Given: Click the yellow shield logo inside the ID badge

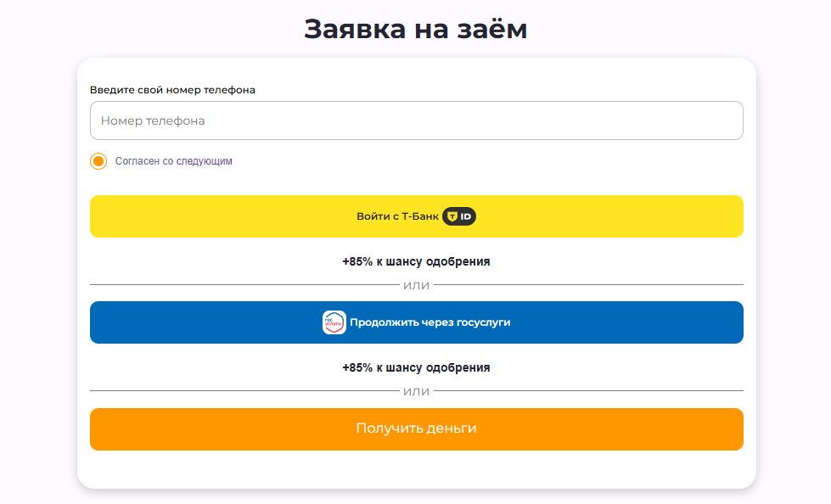Looking at the screenshot, I should pos(452,216).
